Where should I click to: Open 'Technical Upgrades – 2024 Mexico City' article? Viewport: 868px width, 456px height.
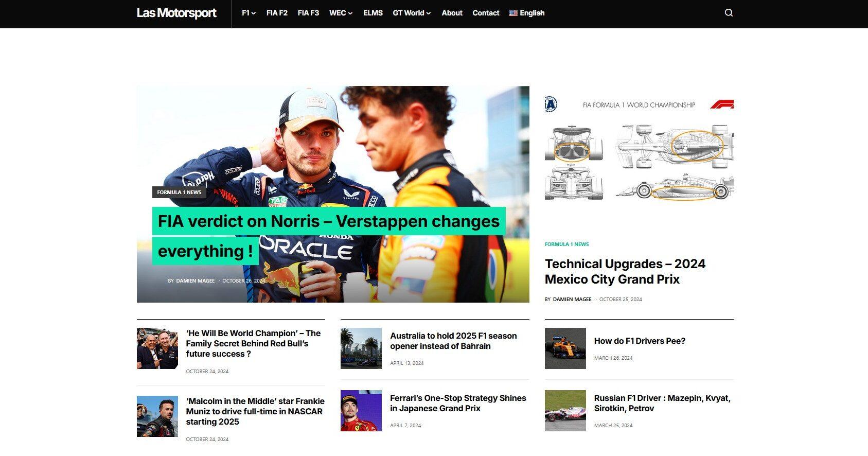(x=625, y=272)
